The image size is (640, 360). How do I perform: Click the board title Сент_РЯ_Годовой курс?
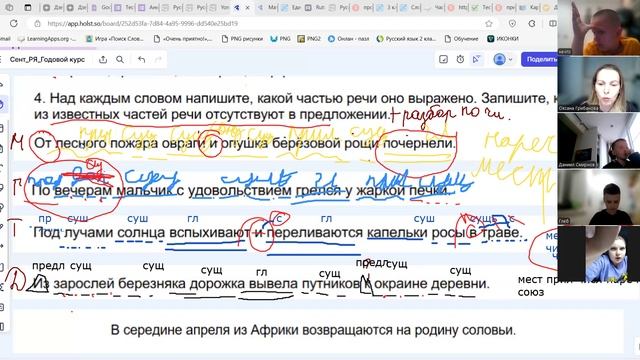point(47,60)
